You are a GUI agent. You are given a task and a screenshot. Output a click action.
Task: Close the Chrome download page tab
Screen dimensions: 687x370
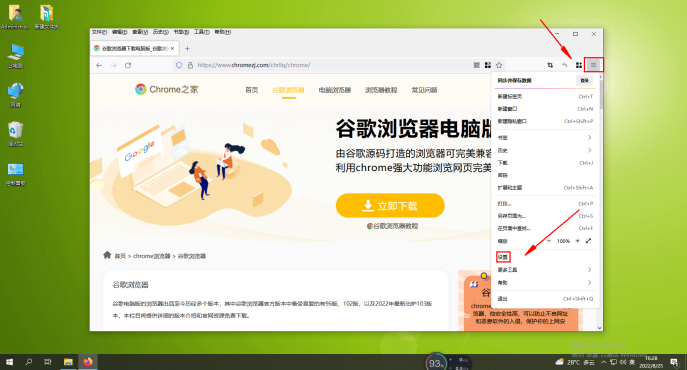tap(173, 49)
